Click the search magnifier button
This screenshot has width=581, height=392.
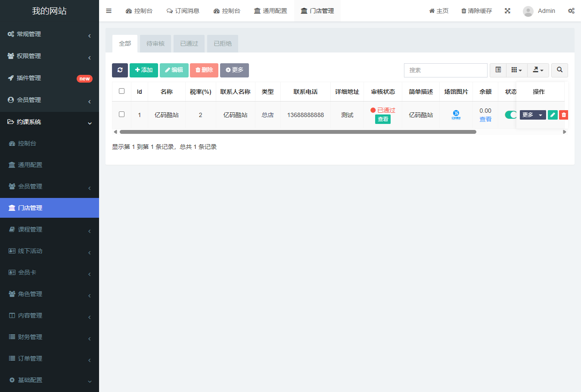559,70
